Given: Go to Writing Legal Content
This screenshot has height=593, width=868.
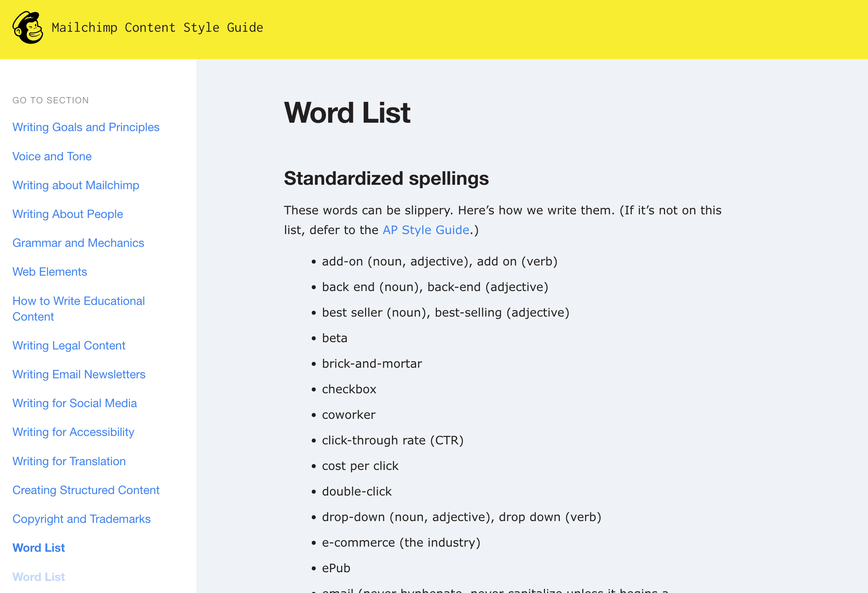Looking at the screenshot, I should click(x=69, y=346).
